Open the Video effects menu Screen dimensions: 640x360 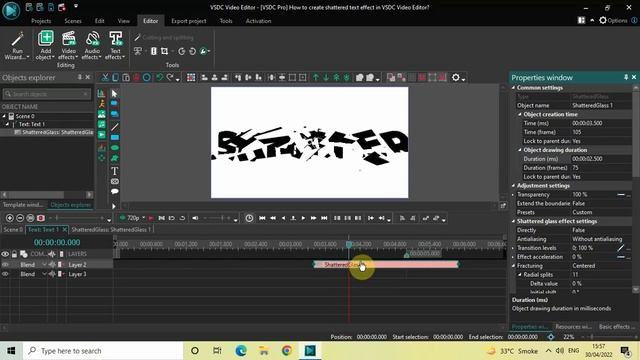68,46
